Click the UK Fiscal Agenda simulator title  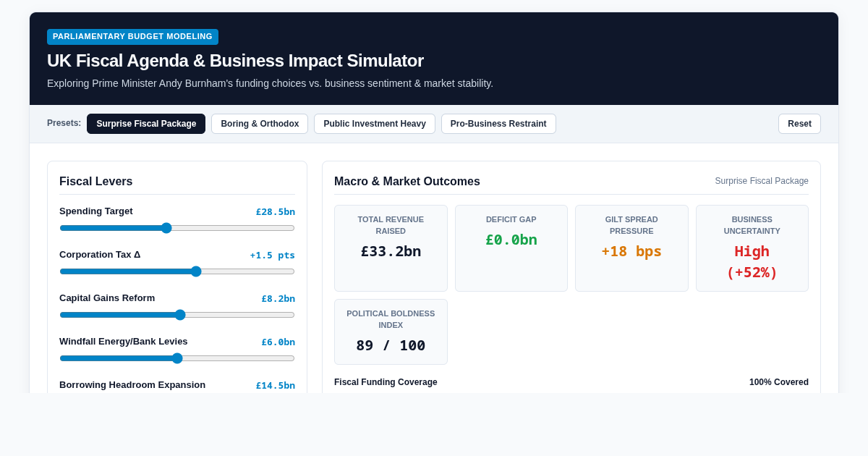[x=235, y=61]
